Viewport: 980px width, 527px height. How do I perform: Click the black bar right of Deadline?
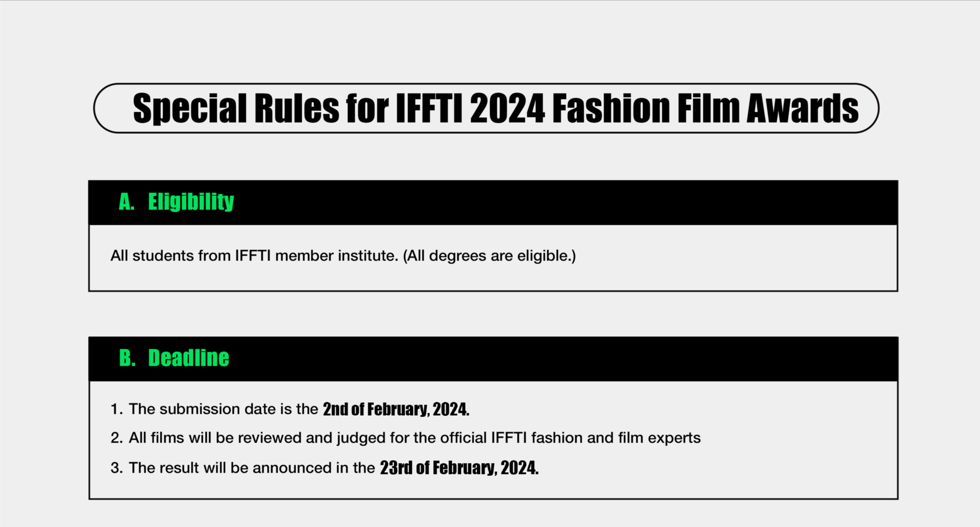[x=561, y=358]
